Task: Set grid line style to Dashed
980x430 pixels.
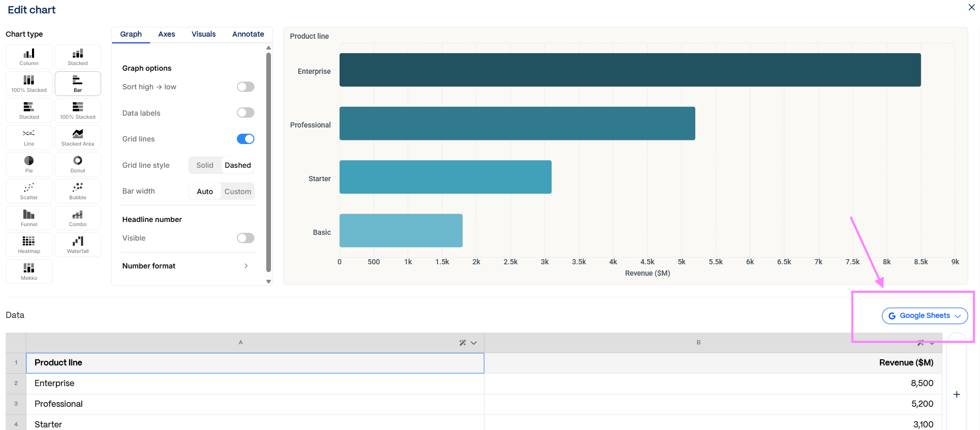Action: [238, 165]
